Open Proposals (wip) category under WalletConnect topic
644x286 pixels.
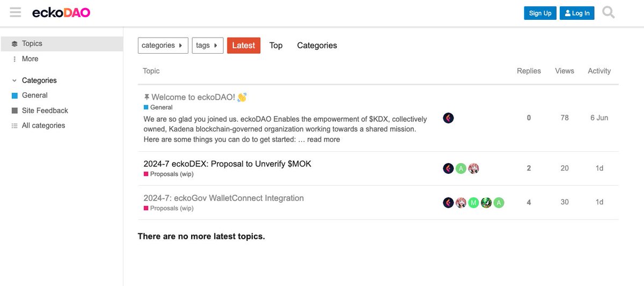[169, 208]
